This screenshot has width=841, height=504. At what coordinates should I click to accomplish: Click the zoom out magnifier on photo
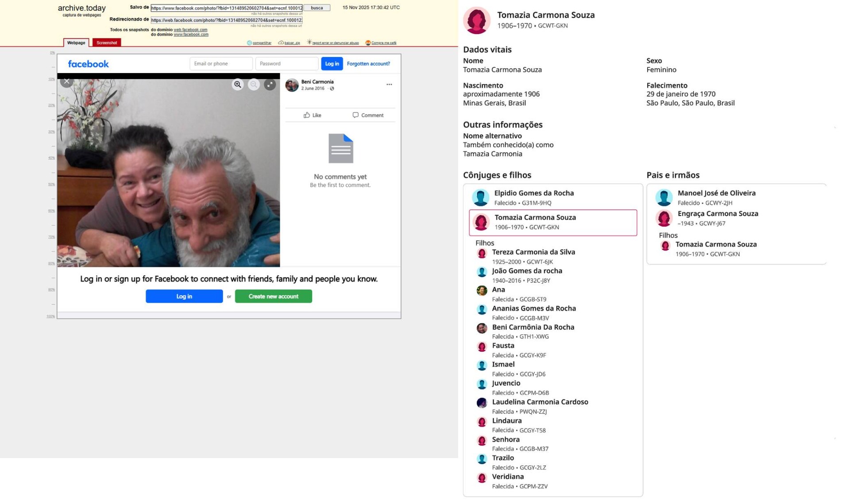point(254,85)
